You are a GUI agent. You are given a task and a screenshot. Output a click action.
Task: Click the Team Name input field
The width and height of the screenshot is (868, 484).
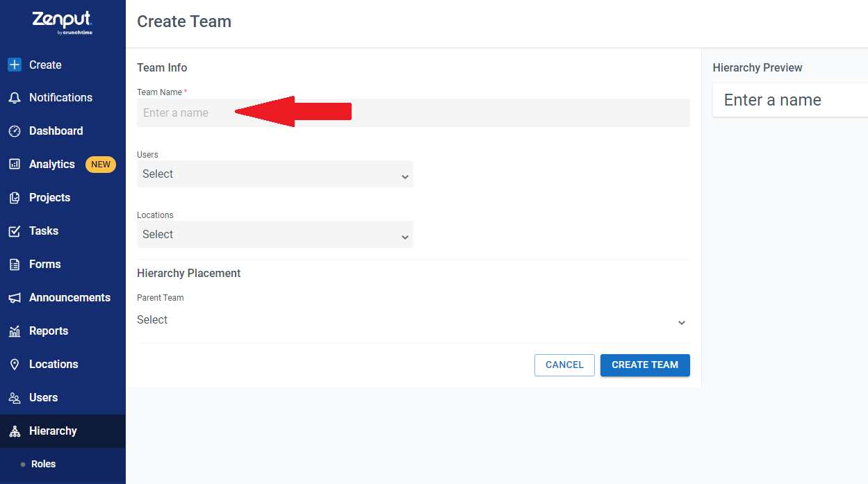(413, 112)
